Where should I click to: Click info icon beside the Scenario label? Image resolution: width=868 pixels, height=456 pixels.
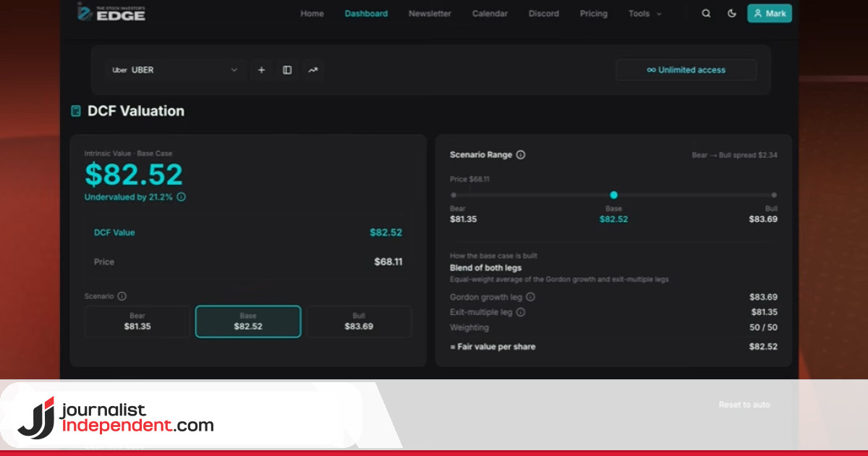pyautogui.click(x=122, y=296)
